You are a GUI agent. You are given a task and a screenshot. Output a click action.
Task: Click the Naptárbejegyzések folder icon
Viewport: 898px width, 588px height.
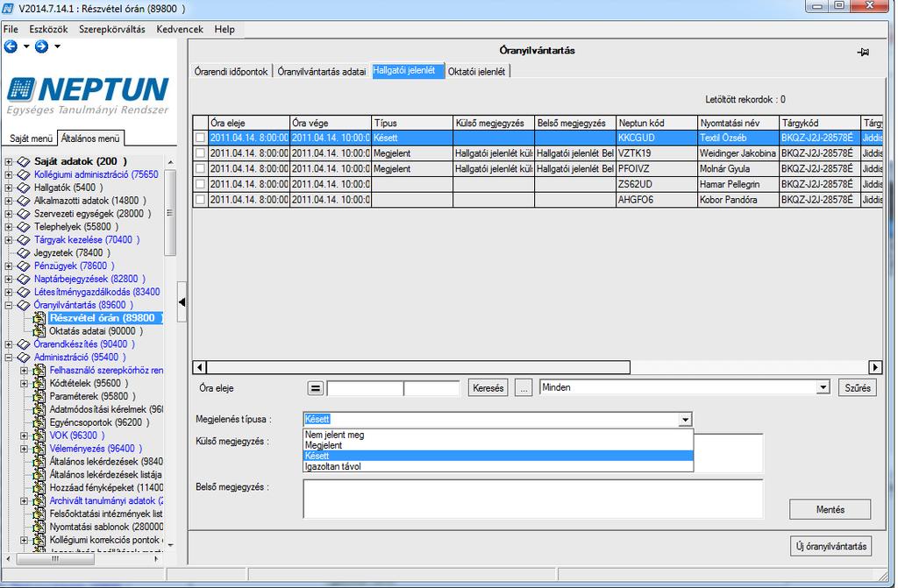tap(24, 279)
